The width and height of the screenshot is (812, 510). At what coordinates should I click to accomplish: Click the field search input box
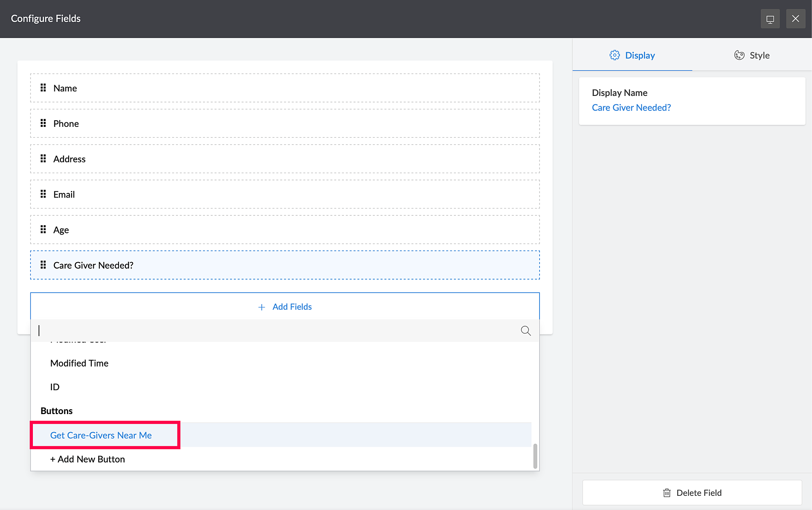(x=276, y=331)
